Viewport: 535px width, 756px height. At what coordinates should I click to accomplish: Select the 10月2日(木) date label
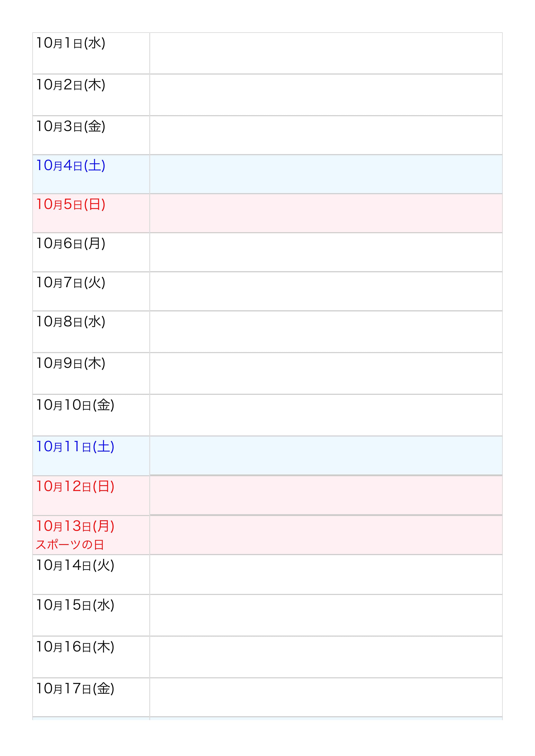pyautogui.click(x=71, y=85)
